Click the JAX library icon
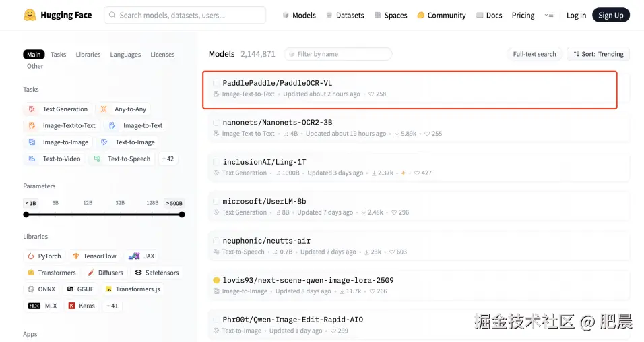644x342 pixels. (134, 256)
